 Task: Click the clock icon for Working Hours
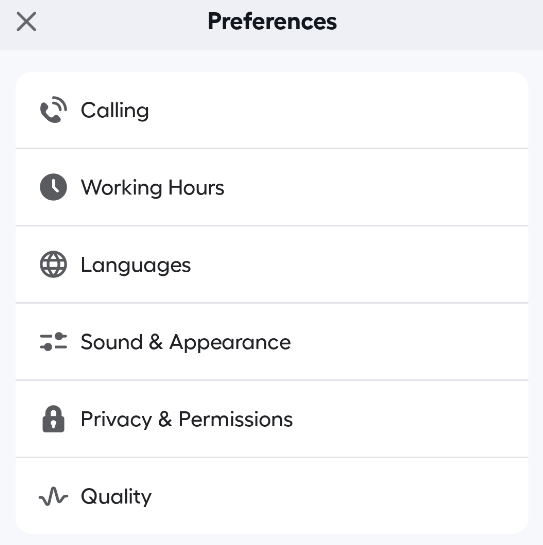point(53,187)
